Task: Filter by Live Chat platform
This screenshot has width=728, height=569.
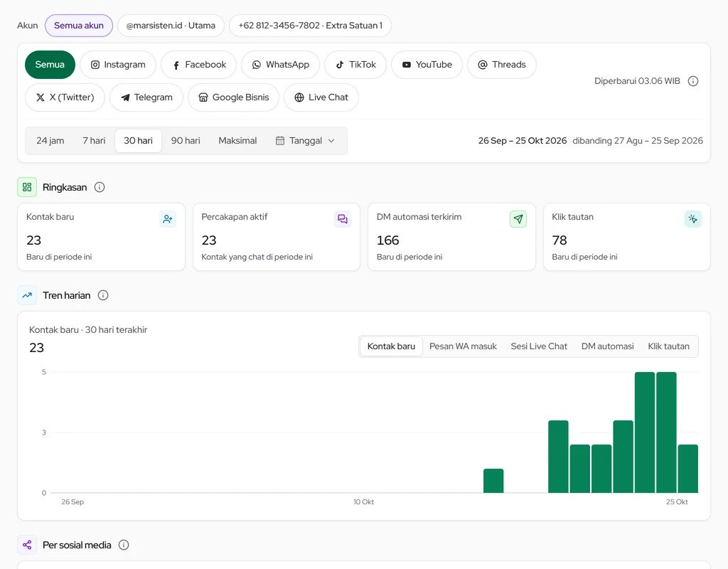Action: click(321, 97)
